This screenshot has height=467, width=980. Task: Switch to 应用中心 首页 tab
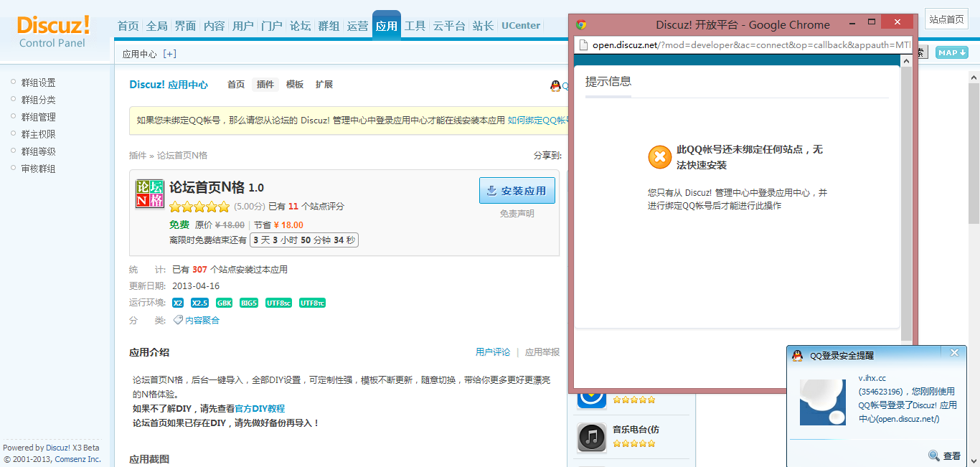(x=236, y=85)
